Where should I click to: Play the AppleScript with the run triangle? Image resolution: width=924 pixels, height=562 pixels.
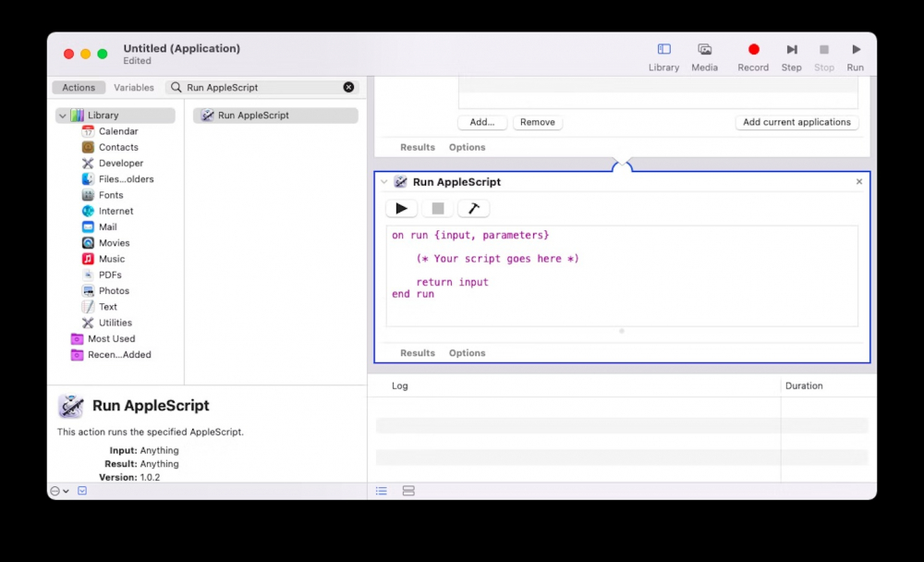[x=401, y=209]
